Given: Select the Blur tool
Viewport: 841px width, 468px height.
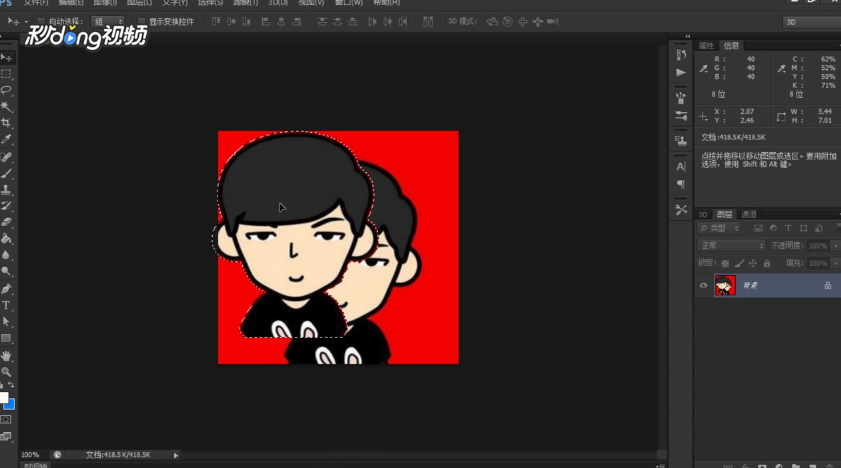Looking at the screenshot, I should point(6,255).
